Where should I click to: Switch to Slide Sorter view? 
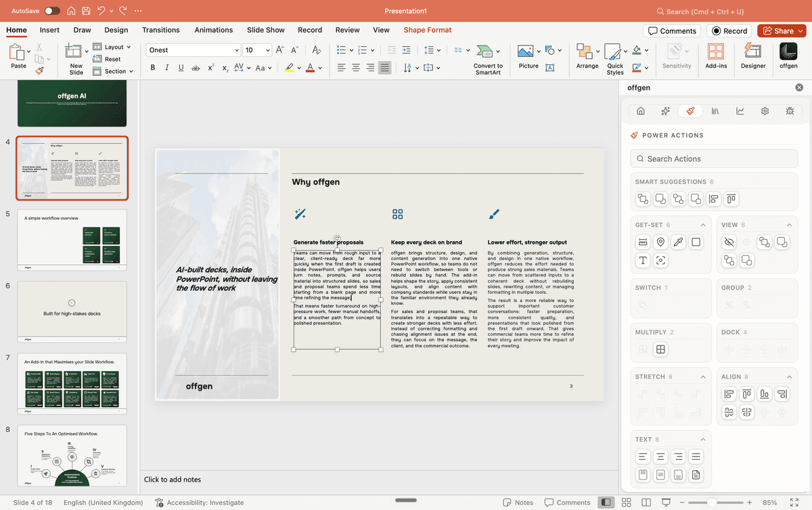point(627,503)
